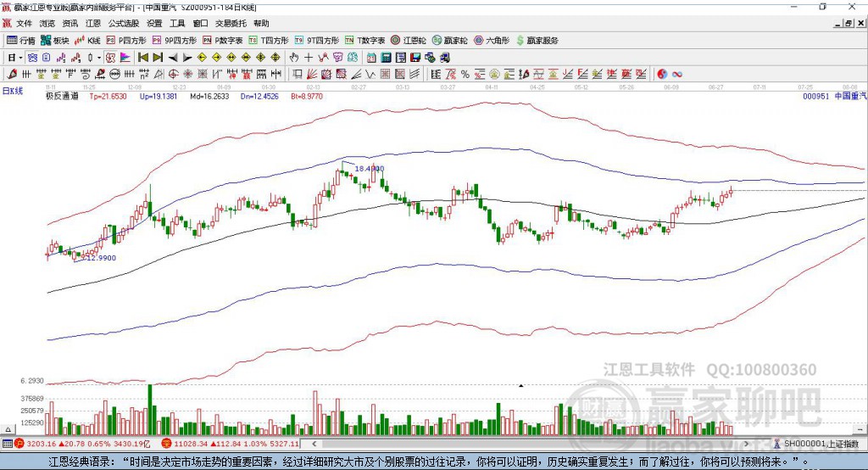Click the Shenzhen index 11028.34 status
This screenshot has height=470, width=868.
231,444
